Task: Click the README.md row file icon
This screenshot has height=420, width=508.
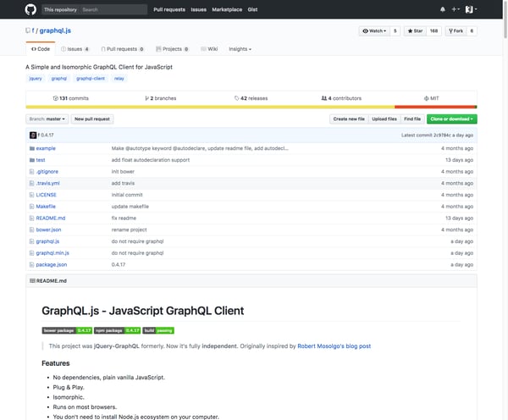Action: 32,218
